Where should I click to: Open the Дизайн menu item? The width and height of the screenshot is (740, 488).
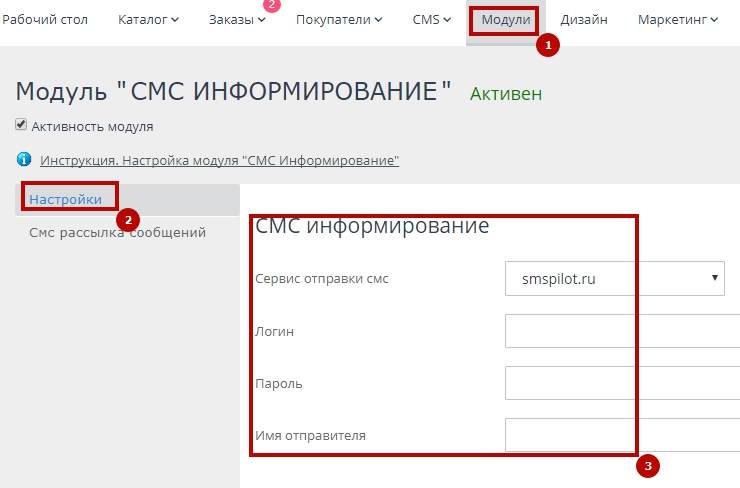584,20
